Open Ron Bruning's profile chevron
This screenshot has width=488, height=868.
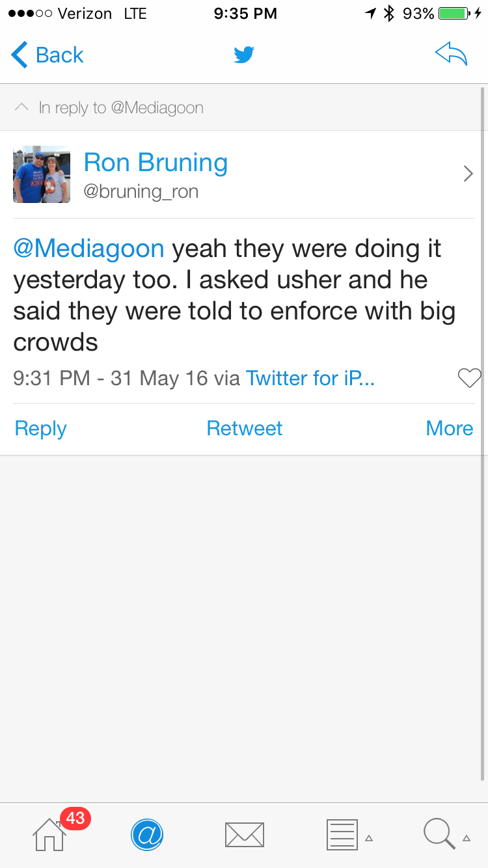[x=468, y=174]
